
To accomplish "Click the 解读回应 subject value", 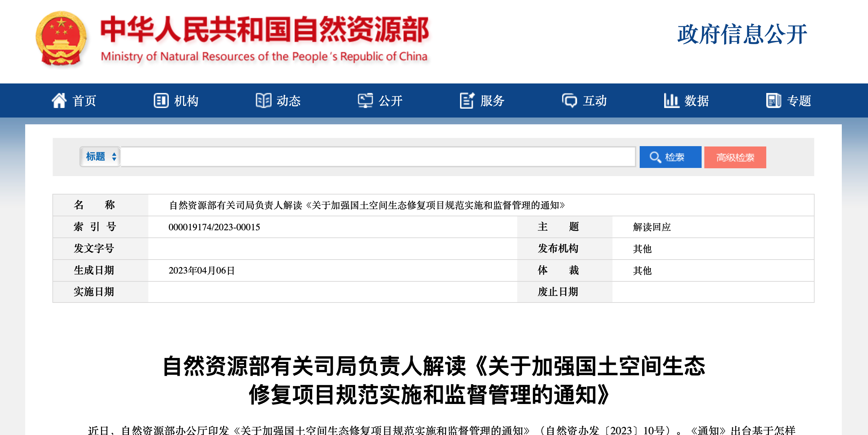I will [x=652, y=227].
